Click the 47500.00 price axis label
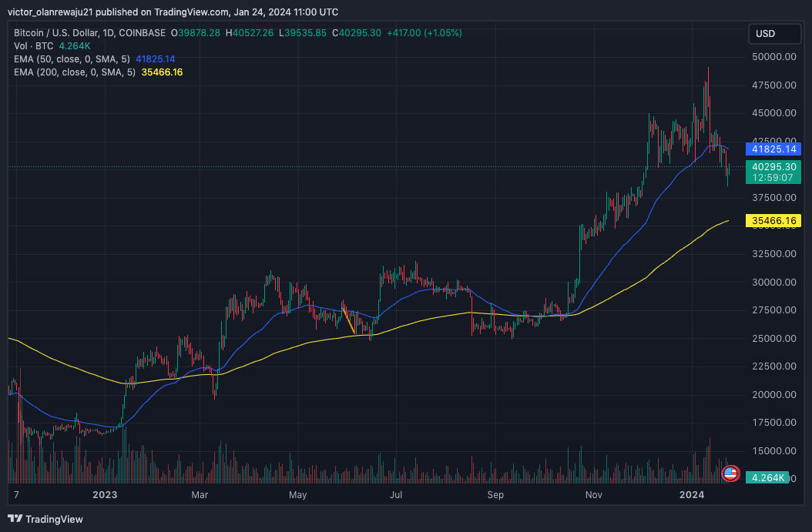Screen dimensions: 812x532 [x=774, y=85]
